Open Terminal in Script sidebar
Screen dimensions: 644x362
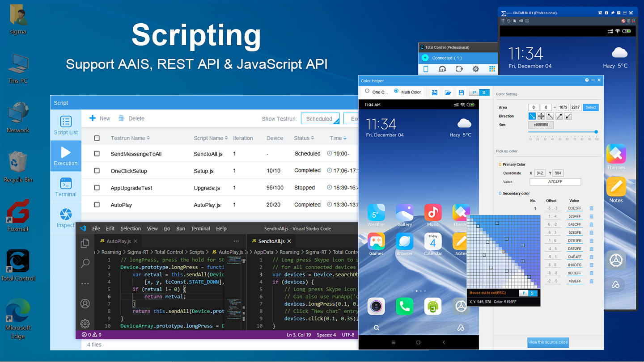click(x=66, y=187)
